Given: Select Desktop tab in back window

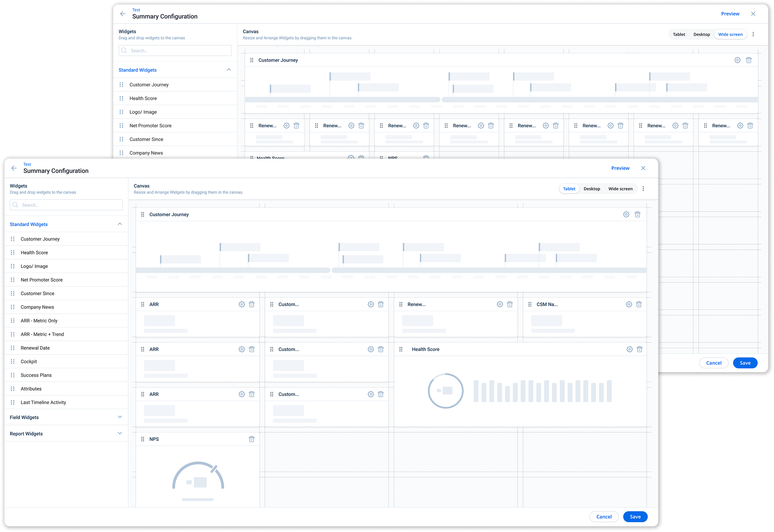Looking at the screenshot, I should point(701,34).
